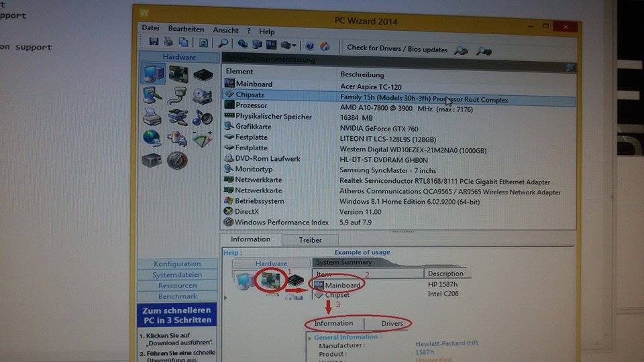Click the small icon at right of System-Zusammenfassung header

point(570,68)
